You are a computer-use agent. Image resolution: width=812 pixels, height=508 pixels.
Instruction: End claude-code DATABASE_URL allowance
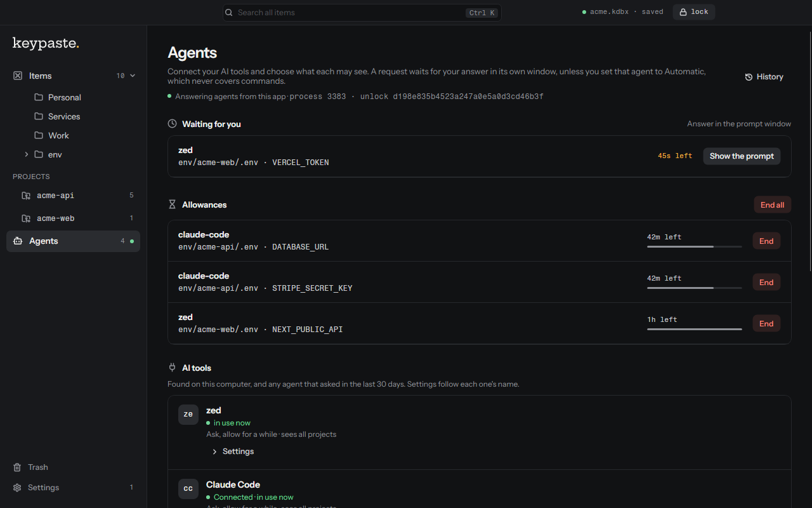click(x=766, y=241)
